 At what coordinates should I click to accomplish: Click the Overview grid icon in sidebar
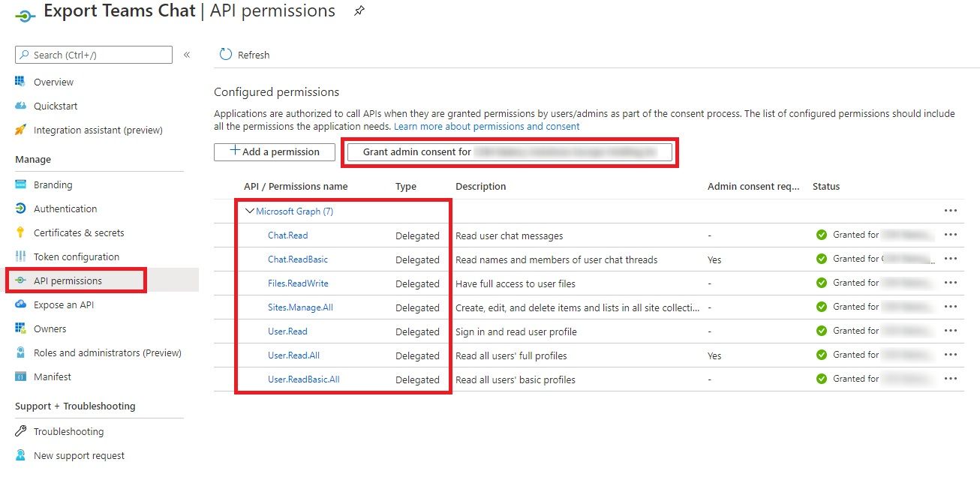coord(20,82)
